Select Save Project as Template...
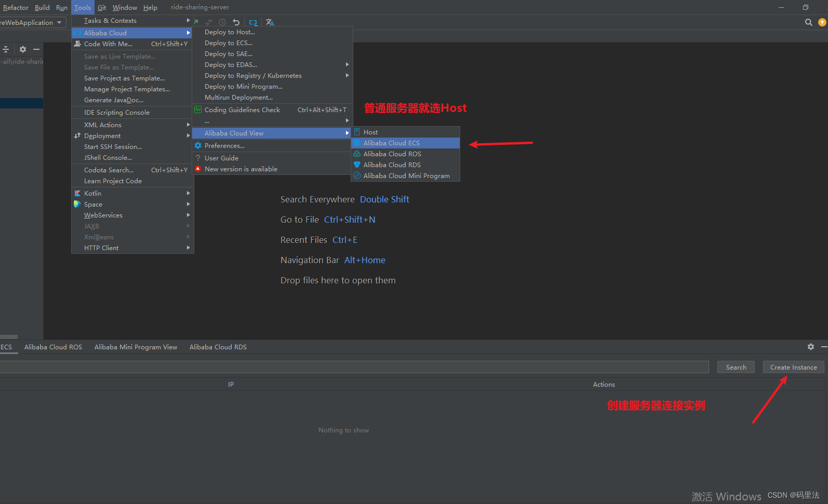This screenshot has width=828, height=504. point(132,78)
